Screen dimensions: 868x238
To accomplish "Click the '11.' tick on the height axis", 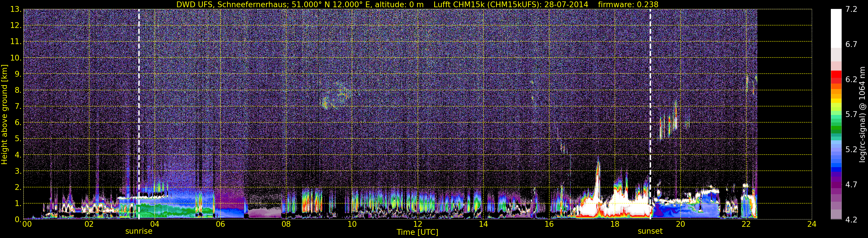I will coord(16,42).
